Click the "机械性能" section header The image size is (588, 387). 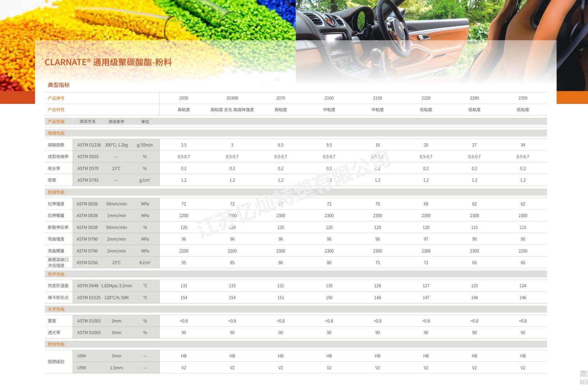(56, 192)
